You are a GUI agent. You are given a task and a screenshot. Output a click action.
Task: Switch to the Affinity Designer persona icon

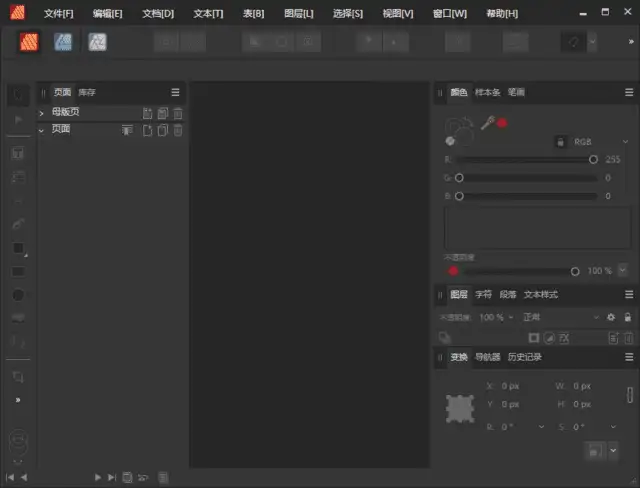point(63,42)
